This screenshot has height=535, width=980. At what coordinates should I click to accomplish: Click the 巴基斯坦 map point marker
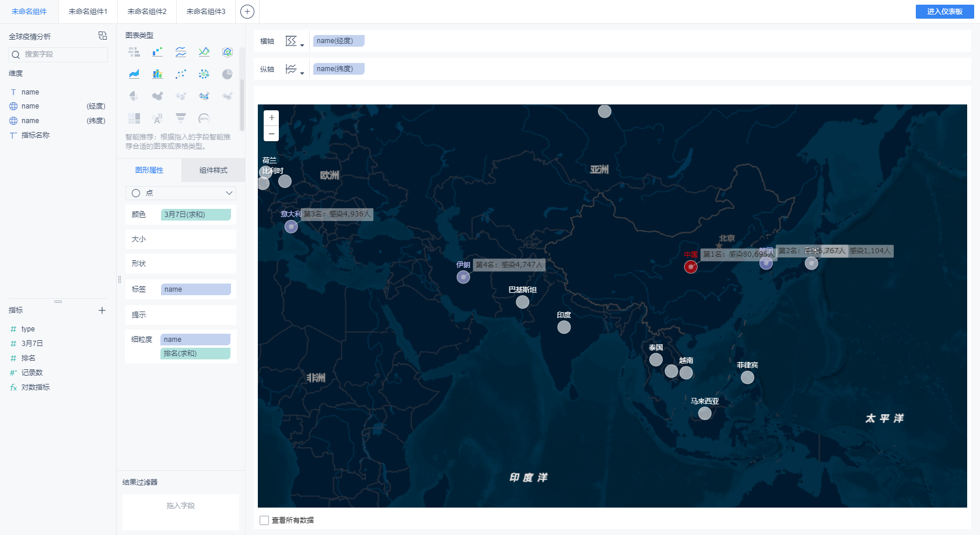click(523, 302)
